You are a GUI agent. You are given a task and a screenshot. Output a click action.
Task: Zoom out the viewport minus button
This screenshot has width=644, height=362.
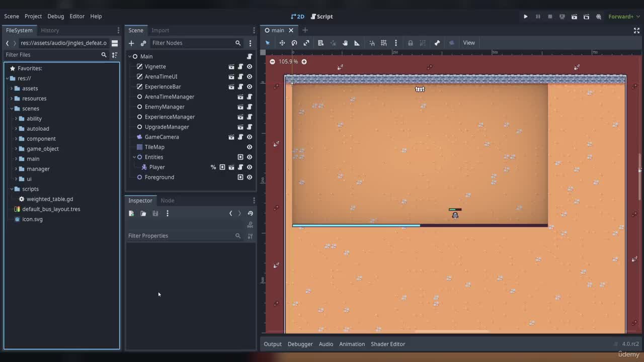click(x=272, y=61)
